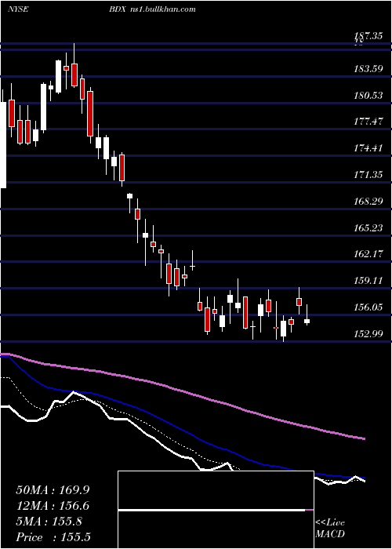
Task: Click the 171.35 price level label
Action: (368, 175)
